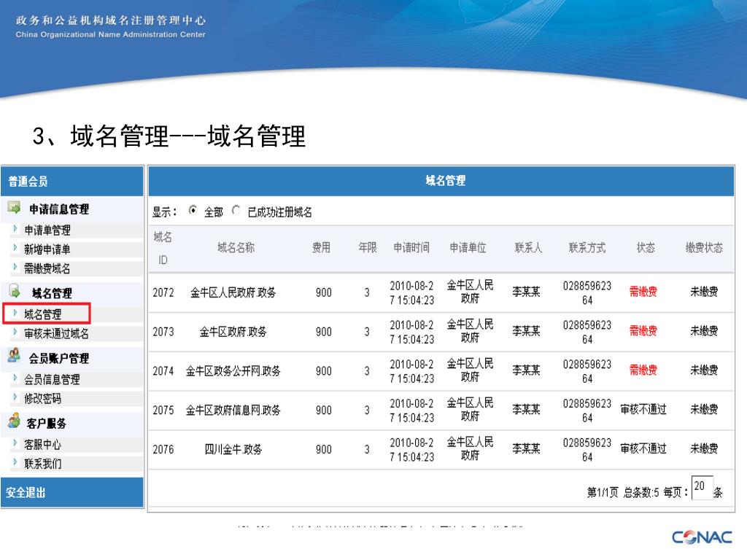Open 联系我们 in the sidebar
Viewport: 747px width, 560px height.
click(43, 464)
